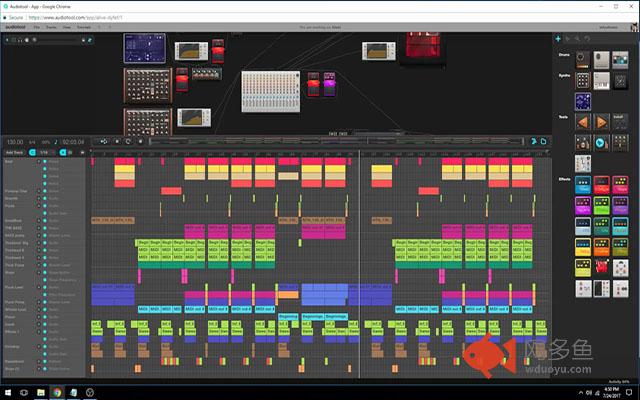Toggle the first cyan snap button beside Add Track

[33, 152]
